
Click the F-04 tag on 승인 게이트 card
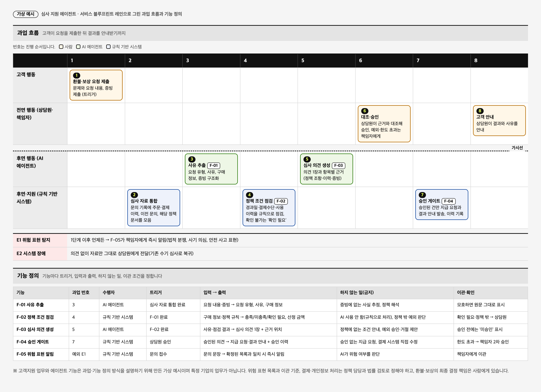pos(448,201)
